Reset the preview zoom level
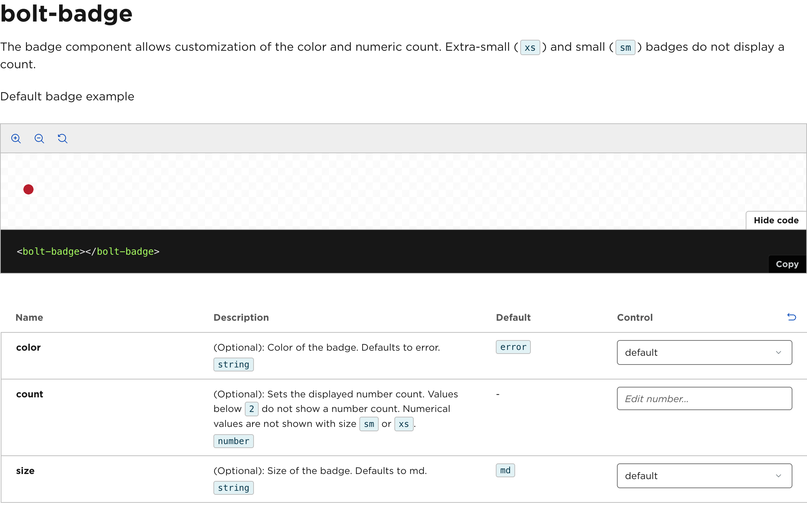The image size is (807, 532). (63, 139)
